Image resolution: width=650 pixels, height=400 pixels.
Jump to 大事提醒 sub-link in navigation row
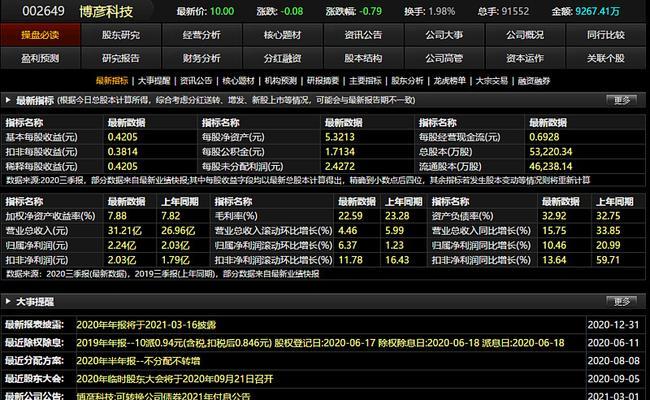click(x=154, y=81)
